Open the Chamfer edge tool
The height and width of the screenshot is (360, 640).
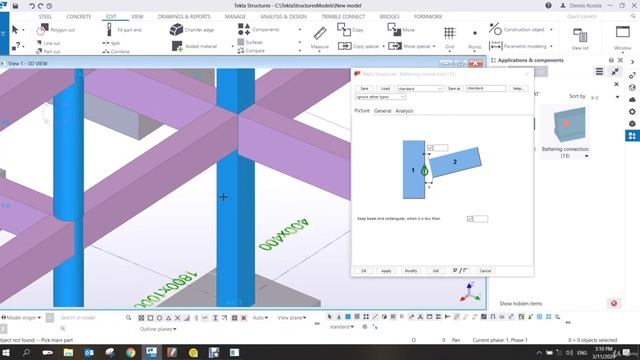(x=192, y=30)
